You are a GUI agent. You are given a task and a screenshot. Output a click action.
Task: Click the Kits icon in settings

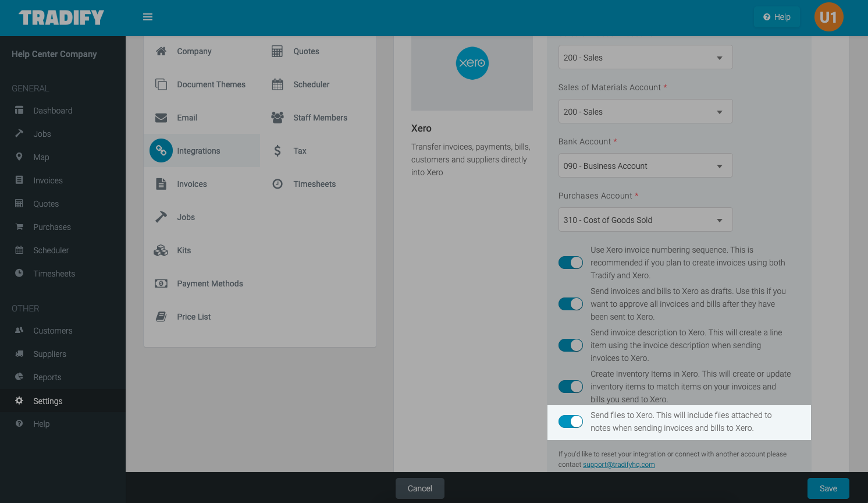click(x=161, y=250)
